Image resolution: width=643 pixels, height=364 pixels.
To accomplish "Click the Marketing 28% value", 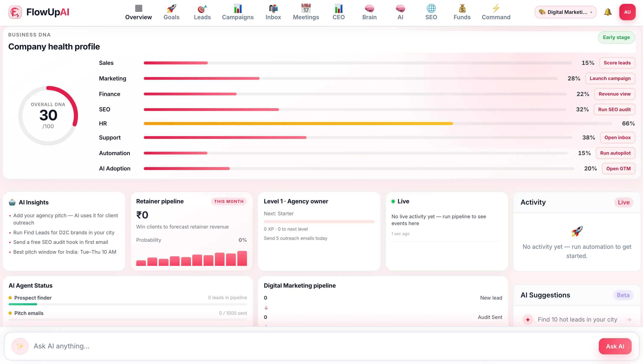I will pyautogui.click(x=574, y=78).
